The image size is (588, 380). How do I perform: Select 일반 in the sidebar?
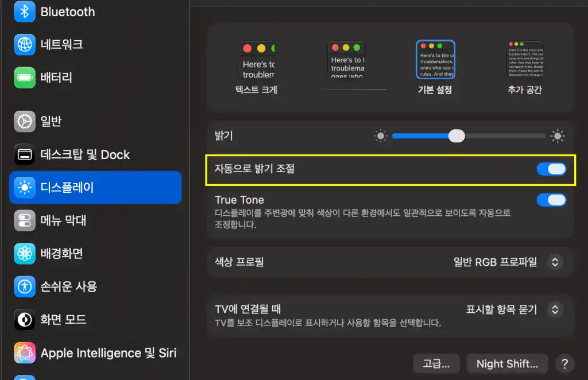tap(95, 122)
